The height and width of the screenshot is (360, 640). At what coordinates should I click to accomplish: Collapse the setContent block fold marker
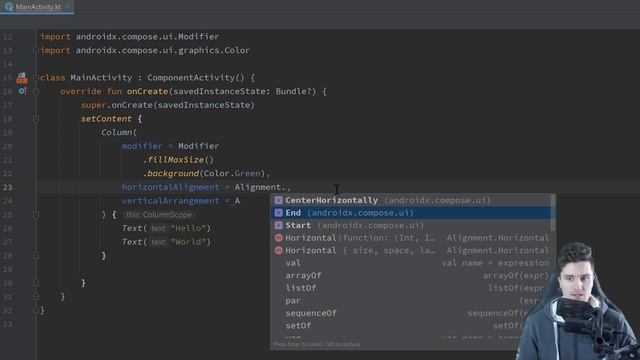[36, 119]
